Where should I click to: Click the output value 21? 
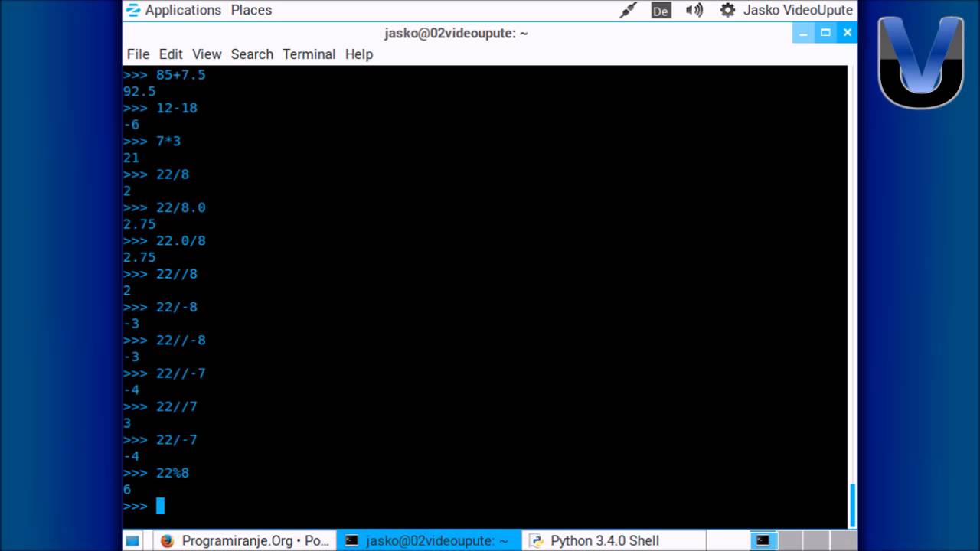click(131, 158)
